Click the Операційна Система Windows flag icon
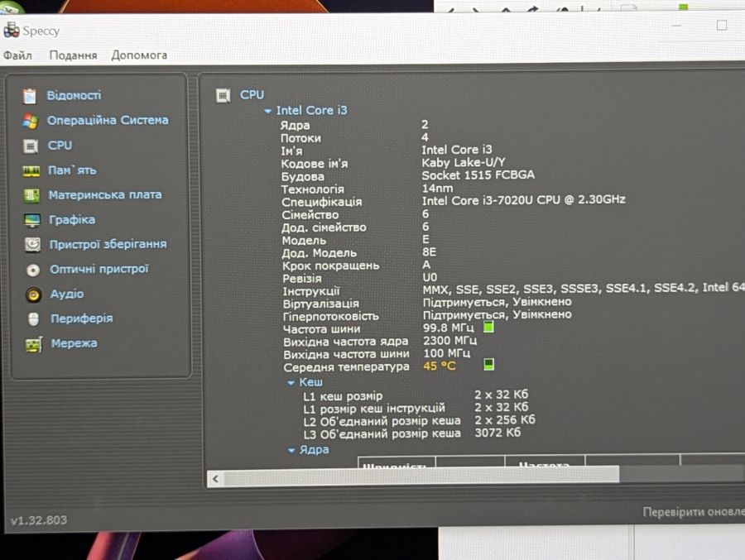The width and height of the screenshot is (745, 560). [30, 121]
